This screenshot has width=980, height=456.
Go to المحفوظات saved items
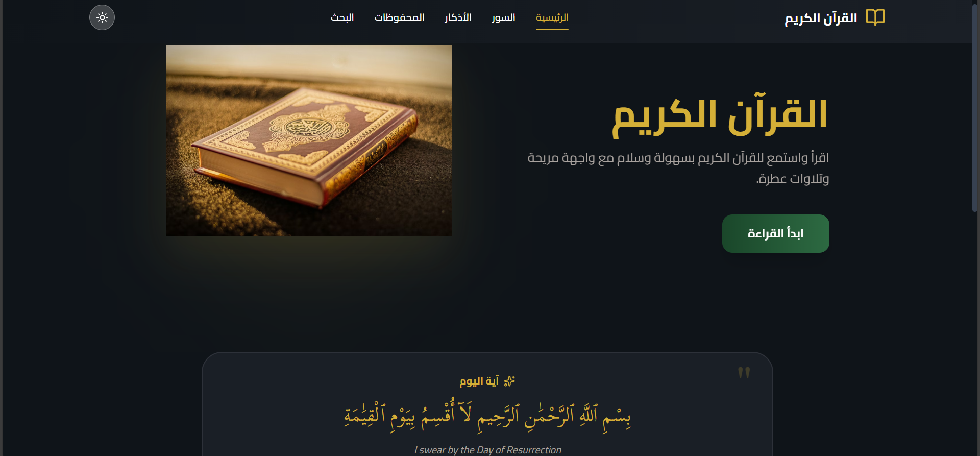pos(399,18)
